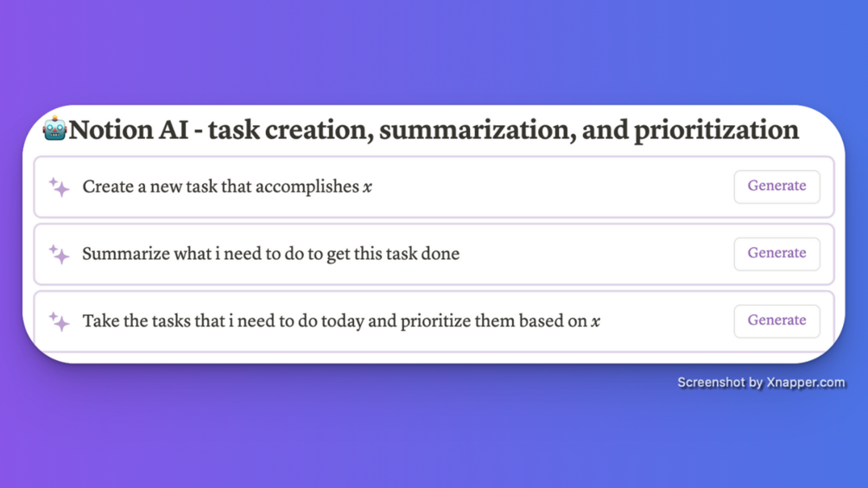Click the sparkle icon beside 'Create a new task'
Screen dimensions: 868x488
pos(59,187)
